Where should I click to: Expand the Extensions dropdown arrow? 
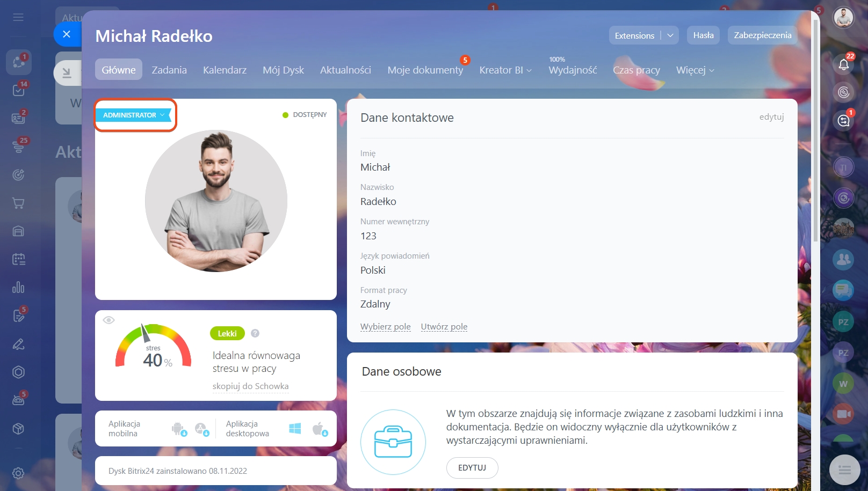(x=670, y=35)
